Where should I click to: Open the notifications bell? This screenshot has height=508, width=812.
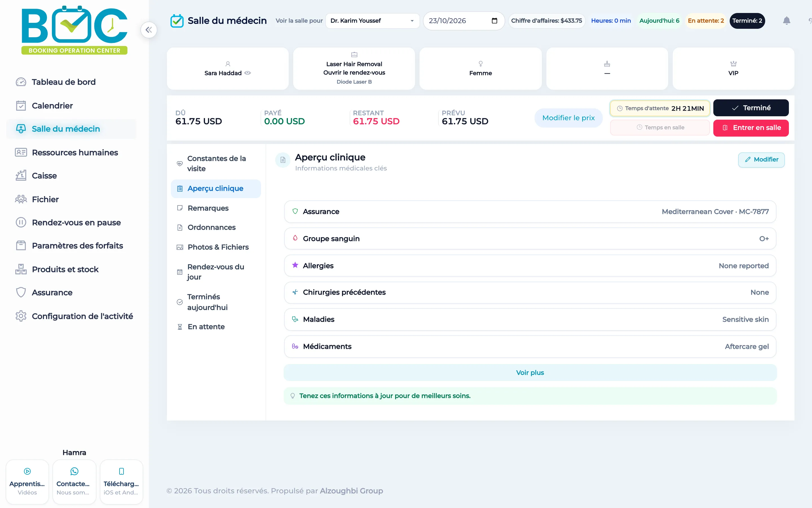pyautogui.click(x=787, y=21)
